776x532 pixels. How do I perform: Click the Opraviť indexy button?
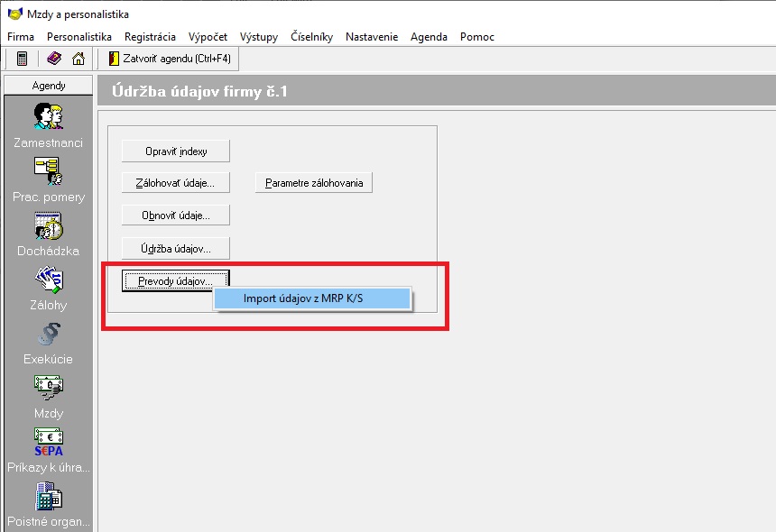pyautogui.click(x=176, y=151)
